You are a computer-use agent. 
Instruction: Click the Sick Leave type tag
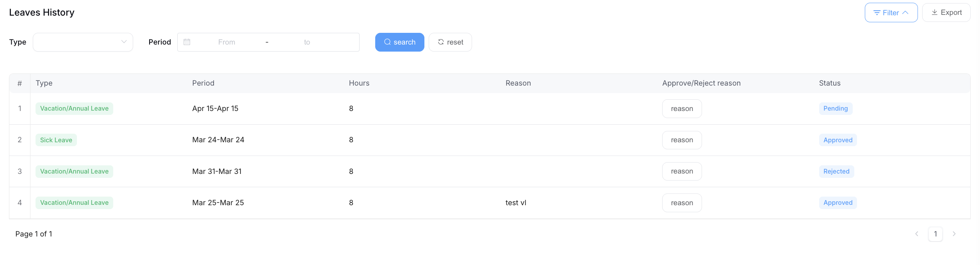[x=56, y=140]
